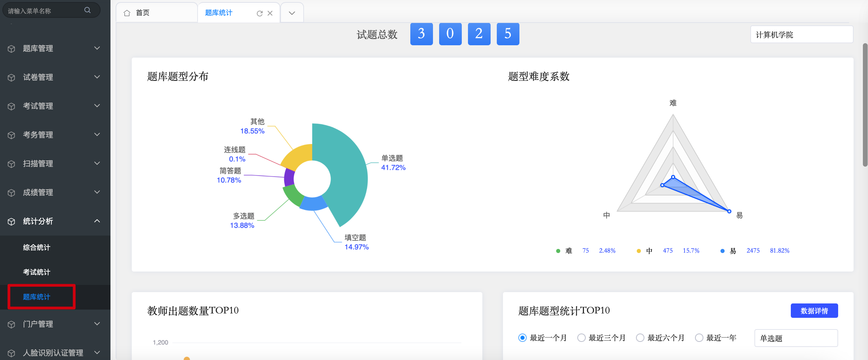Open the 综合统计 submenu item
Viewport: 868px width, 360px height.
click(x=37, y=248)
